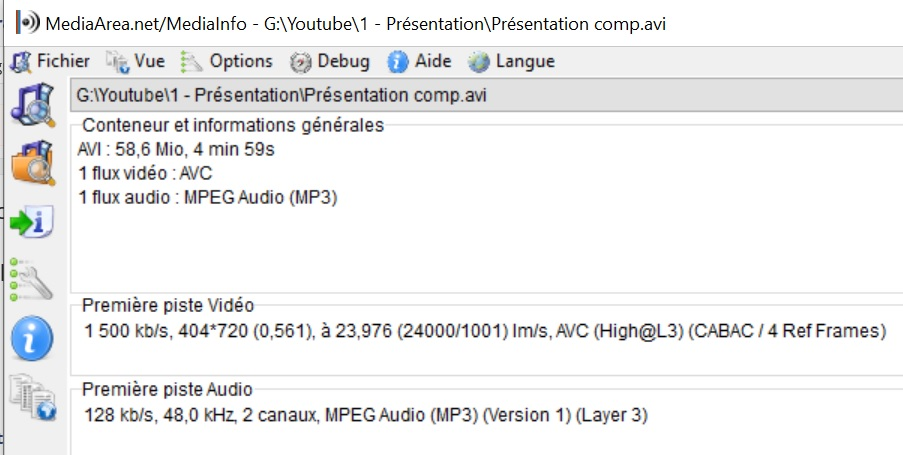This screenshot has width=903, height=455.
Task: Click the blue About info icon
Action: click(x=32, y=338)
